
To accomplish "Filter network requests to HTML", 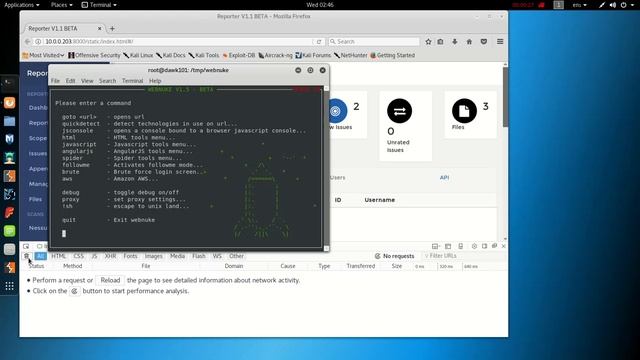I will tap(58, 256).
